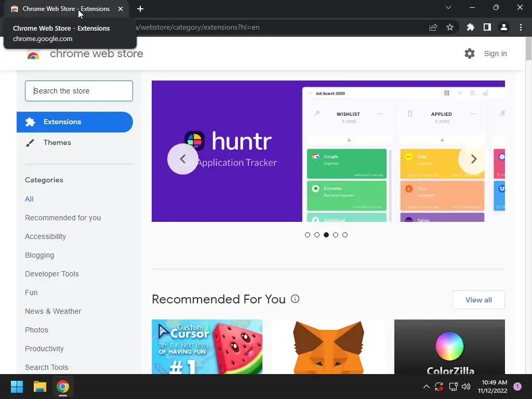Select first carousel dot
Viewport: 532px width, 399px height.
pyautogui.click(x=308, y=235)
